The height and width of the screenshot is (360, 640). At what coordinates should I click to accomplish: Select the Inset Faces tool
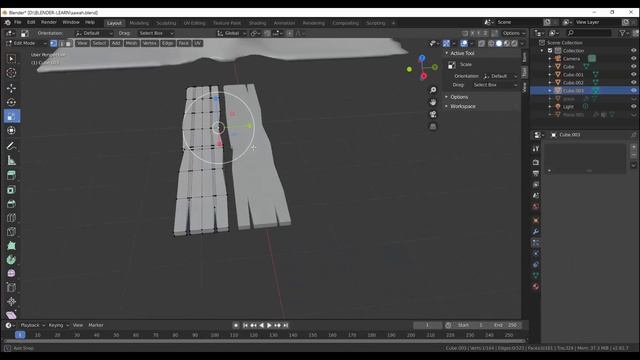coord(11,190)
